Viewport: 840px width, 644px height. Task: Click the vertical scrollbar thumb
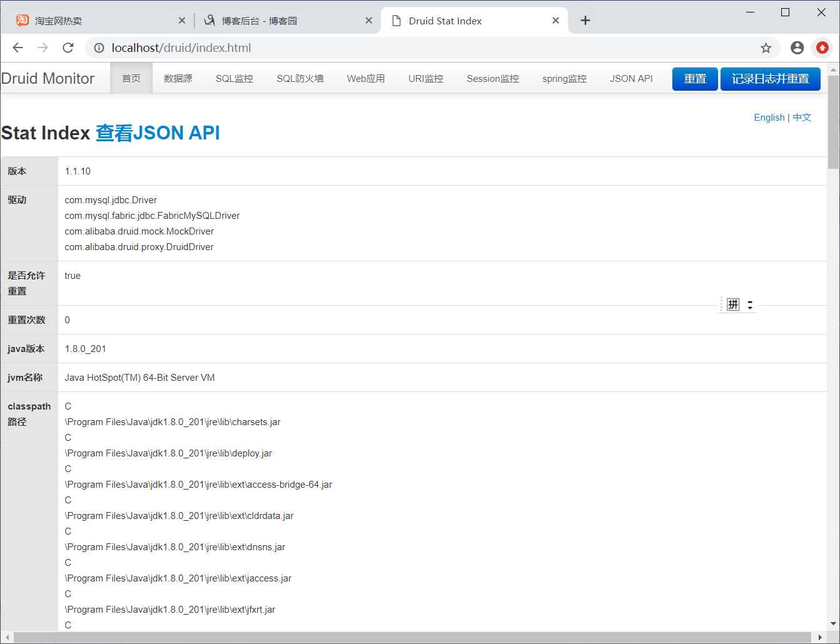tap(833, 122)
